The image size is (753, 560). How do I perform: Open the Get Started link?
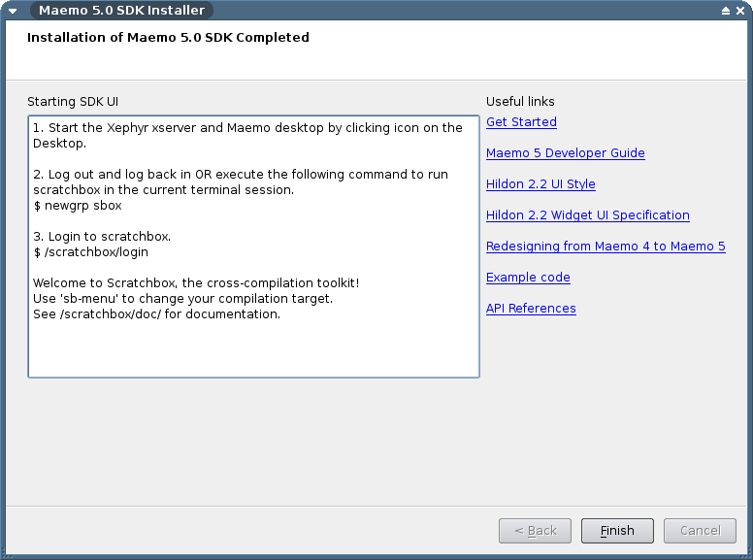coord(521,122)
